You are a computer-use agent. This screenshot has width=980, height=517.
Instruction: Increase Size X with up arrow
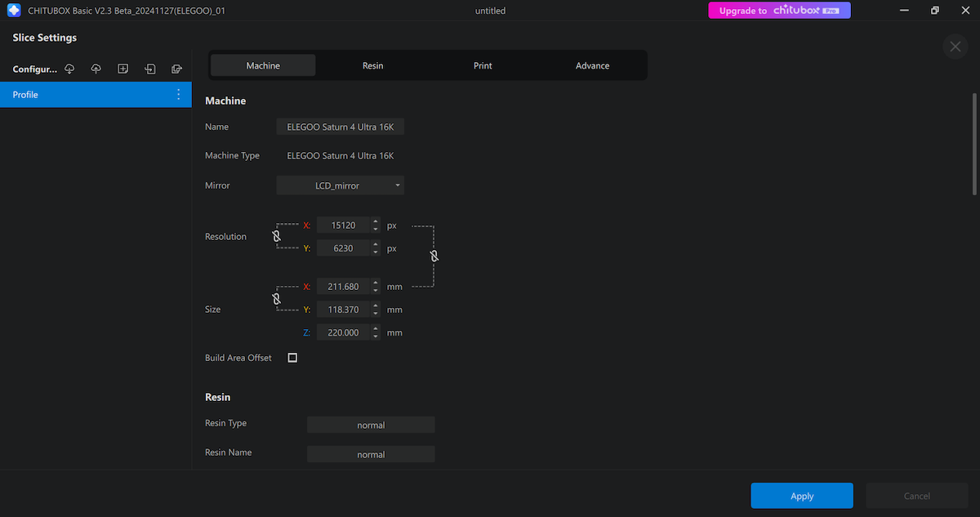click(x=376, y=283)
